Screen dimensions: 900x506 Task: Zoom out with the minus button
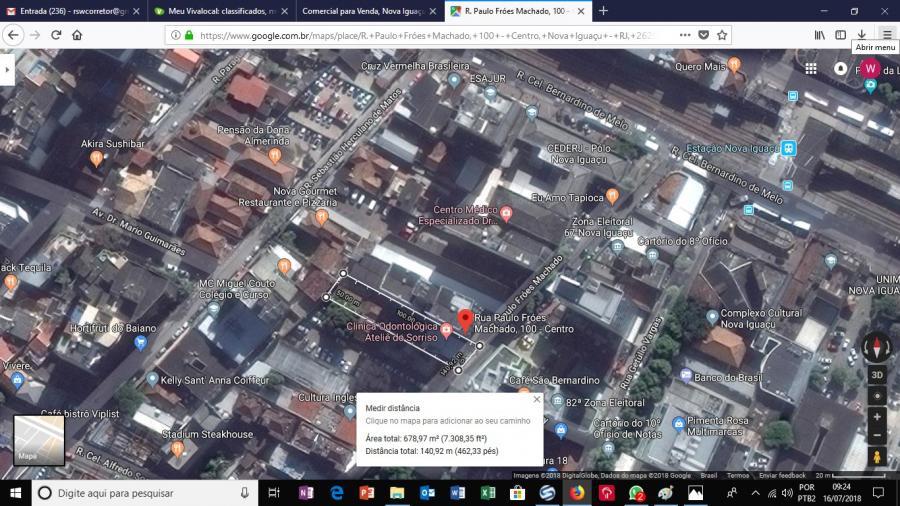click(877, 435)
